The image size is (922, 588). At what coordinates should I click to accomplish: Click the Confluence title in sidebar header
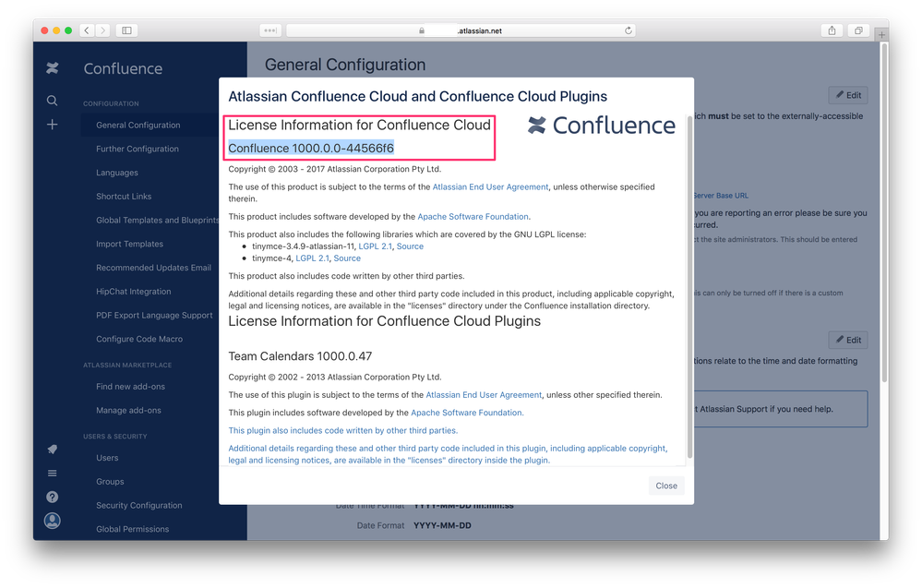(x=123, y=69)
